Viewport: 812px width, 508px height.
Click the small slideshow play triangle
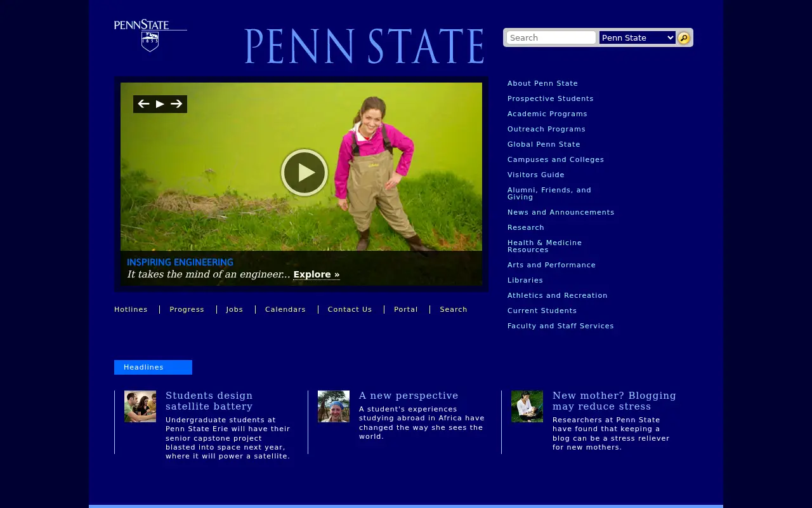tap(160, 104)
